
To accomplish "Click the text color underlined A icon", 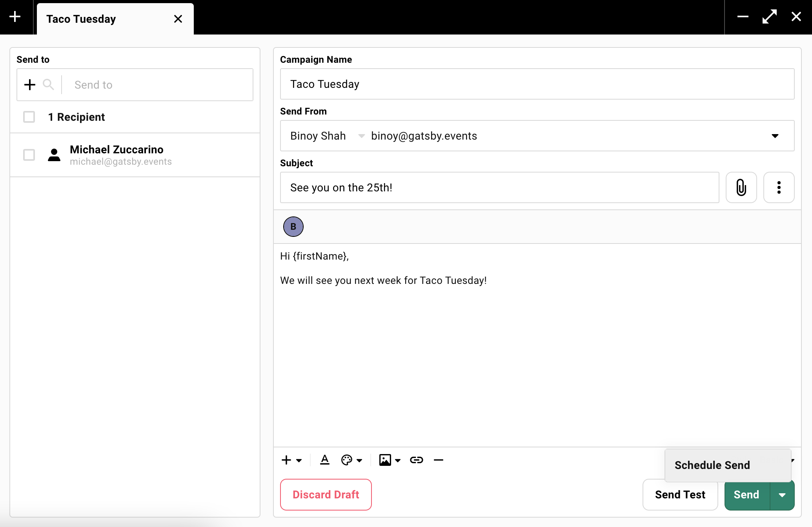I will point(324,460).
